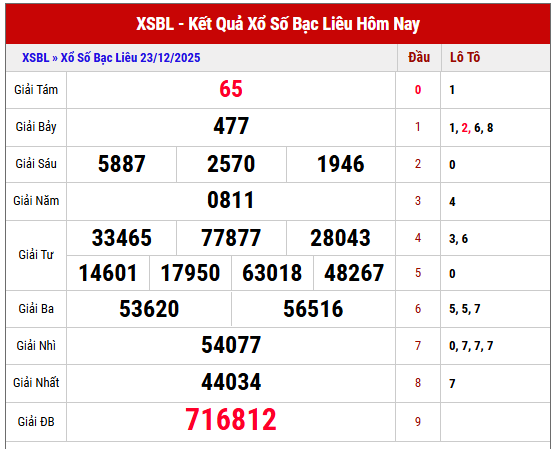This screenshot has height=449, width=557.
Task: Click special prize number 716812
Action: coord(231,420)
